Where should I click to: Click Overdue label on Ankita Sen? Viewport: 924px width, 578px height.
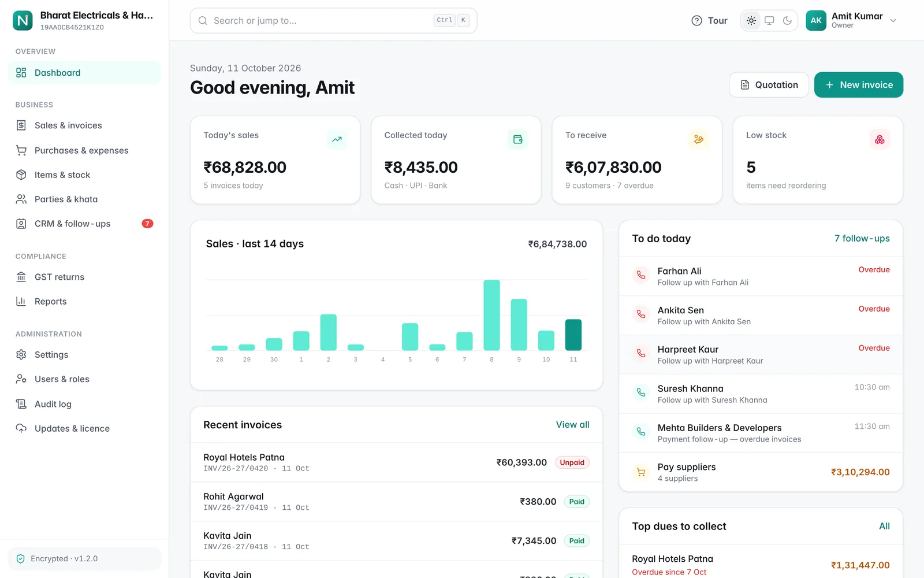click(x=874, y=309)
